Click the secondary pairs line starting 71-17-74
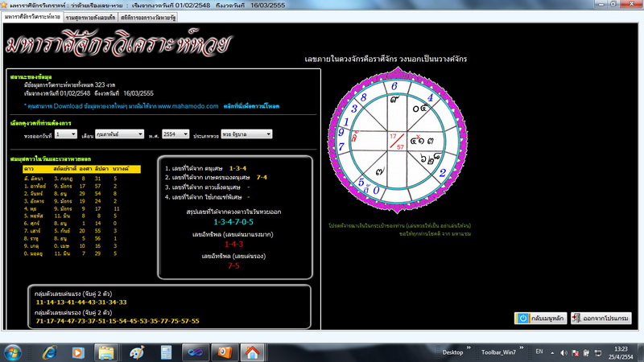The width and height of the screenshot is (644, 362). (x=118, y=321)
